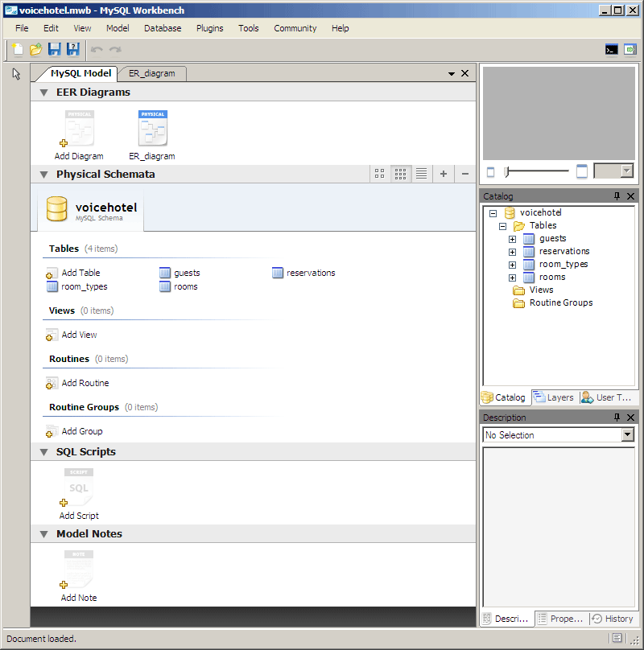Click Add Table
The height and width of the screenshot is (650, 644).
[x=73, y=273]
